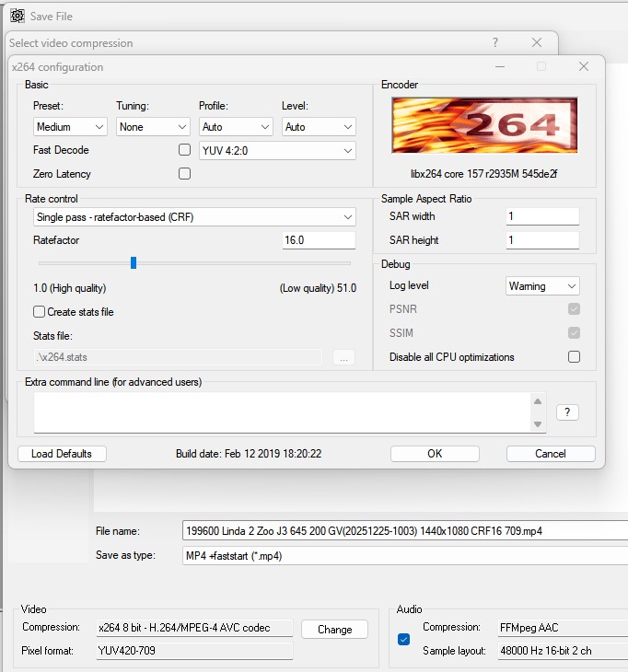The width and height of the screenshot is (628, 672).
Task: Click inside the Extra command line text box
Action: coord(282,412)
